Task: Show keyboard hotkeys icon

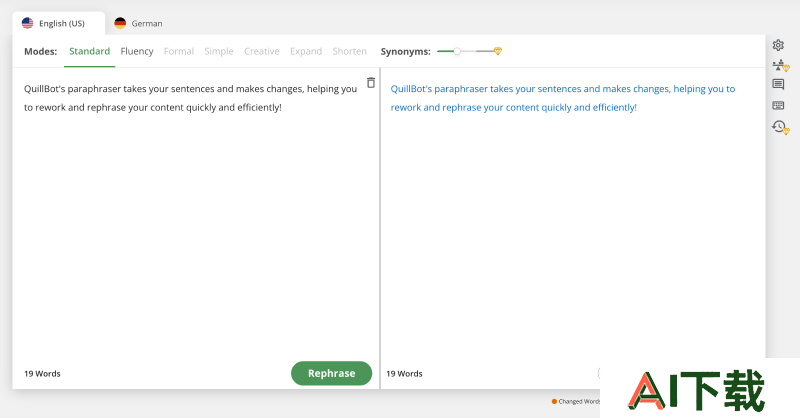Action: [x=778, y=106]
